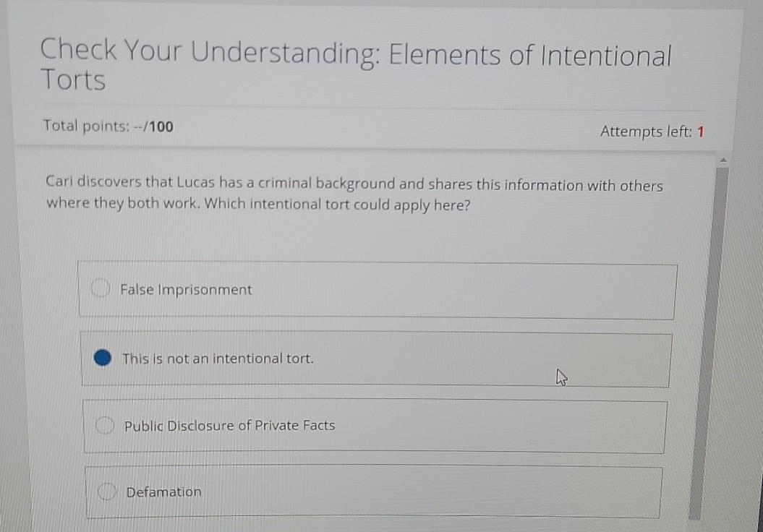
Task: Select the Defamation radio button
Action: [106, 492]
